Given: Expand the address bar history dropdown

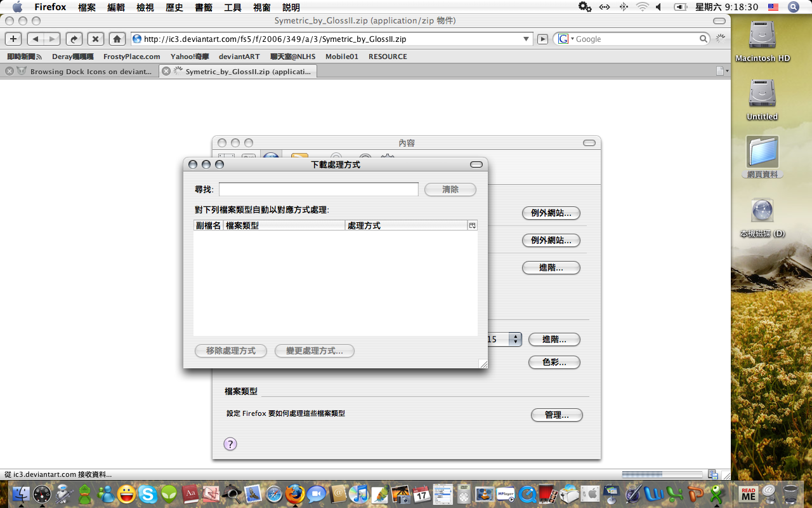Looking at the screenshot, I should (526, 39).
